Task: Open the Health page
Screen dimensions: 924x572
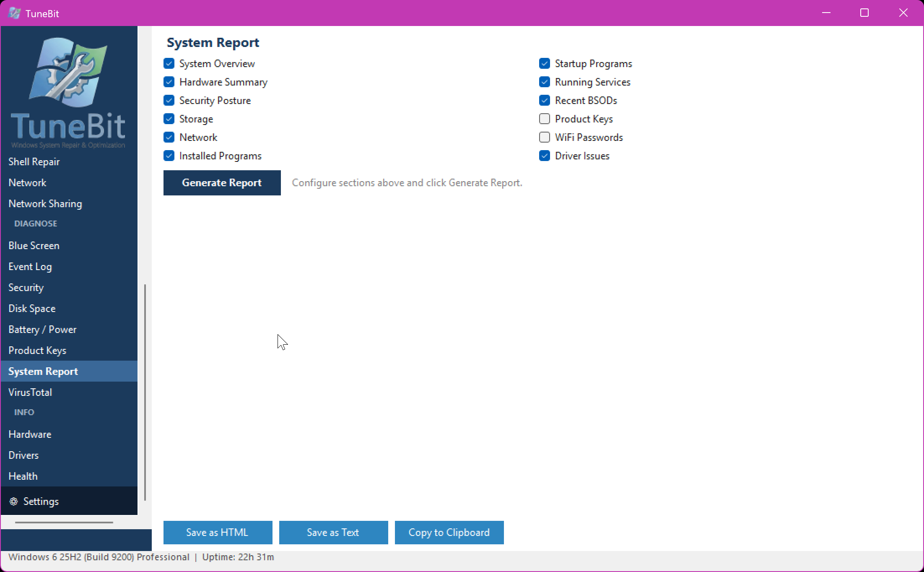Action: click(x=69, y=476)
